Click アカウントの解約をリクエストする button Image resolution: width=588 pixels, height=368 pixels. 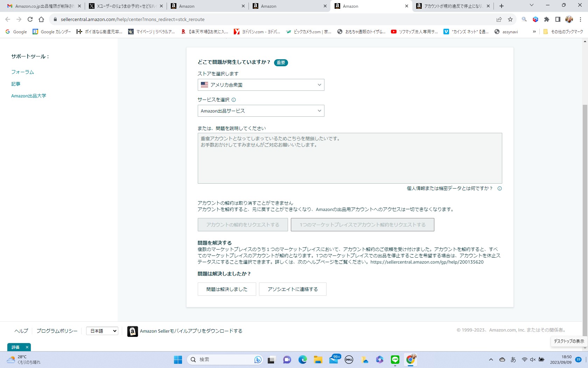pyautogui.click(x=243, y=225)
